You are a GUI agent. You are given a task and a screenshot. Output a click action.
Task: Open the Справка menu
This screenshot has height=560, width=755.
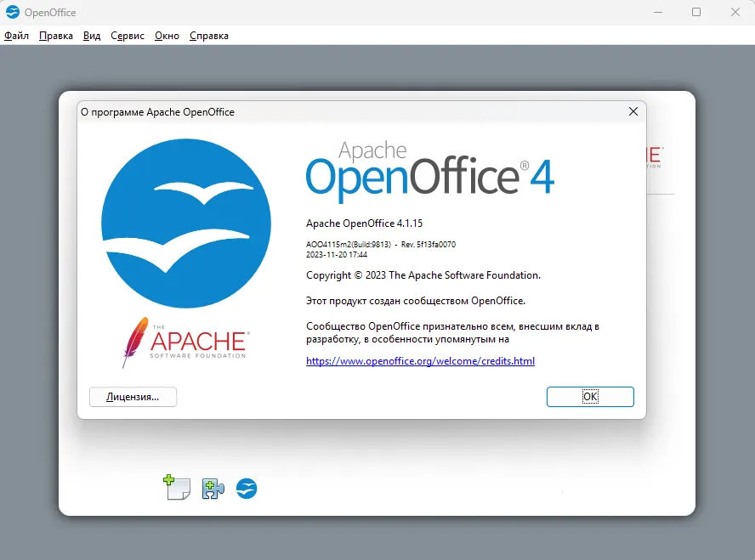click(x=208, y=36)
